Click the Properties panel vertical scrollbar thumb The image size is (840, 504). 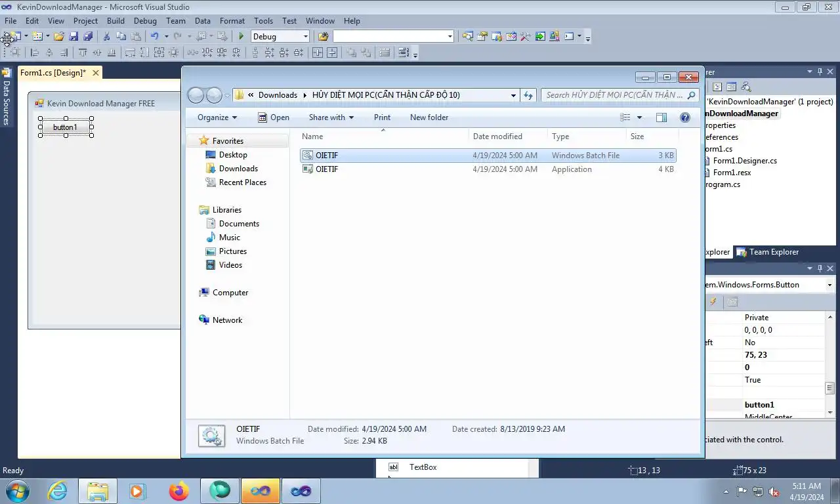[x=829, y=388]
